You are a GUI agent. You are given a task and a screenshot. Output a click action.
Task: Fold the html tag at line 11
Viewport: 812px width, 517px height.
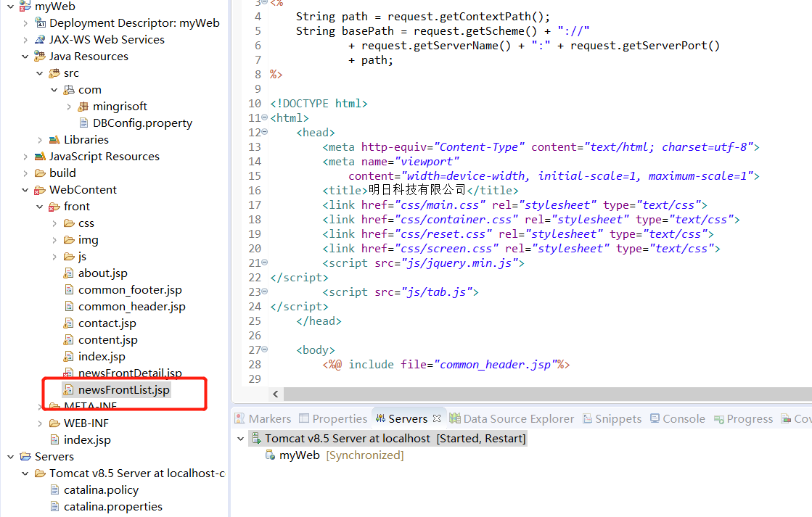click(265, 117)
